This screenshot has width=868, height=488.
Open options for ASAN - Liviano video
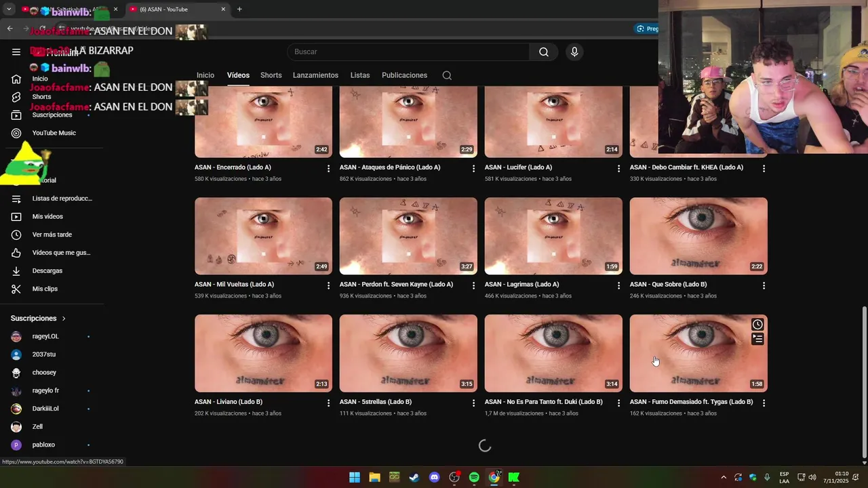coord(328,403)
